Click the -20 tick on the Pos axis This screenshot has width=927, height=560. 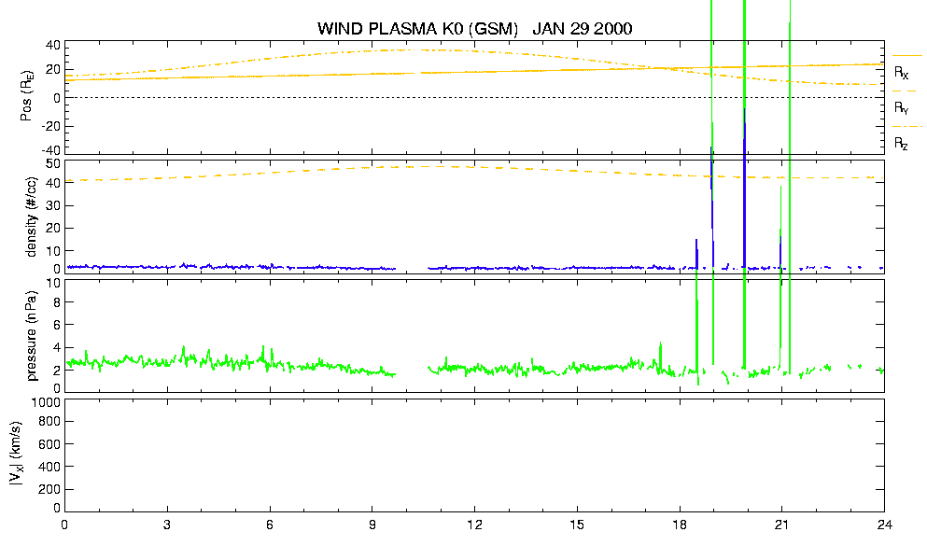tap(50, 126)
